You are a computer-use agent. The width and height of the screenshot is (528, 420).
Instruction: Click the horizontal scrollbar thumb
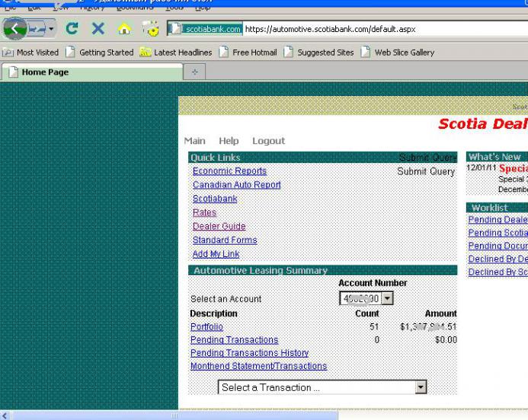pos(174,415)
